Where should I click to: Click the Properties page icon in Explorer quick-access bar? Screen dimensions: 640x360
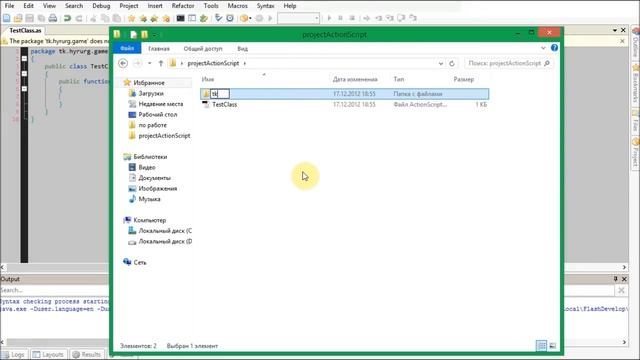[x=133, y=35]
